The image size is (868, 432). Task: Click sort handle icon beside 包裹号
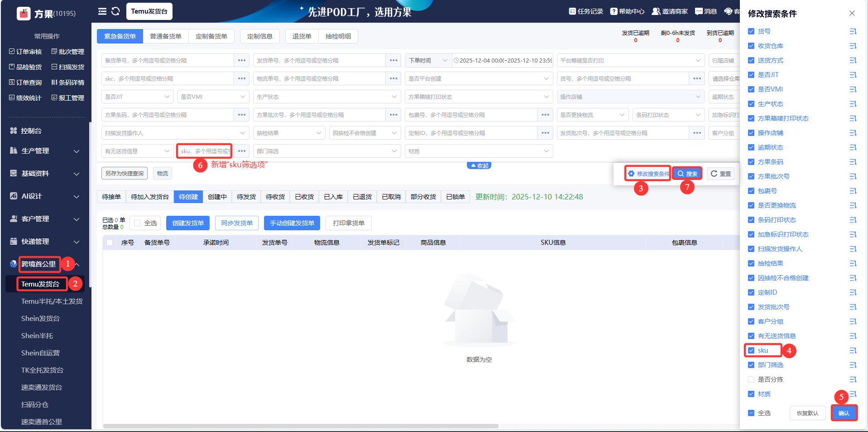pos(853,191)
